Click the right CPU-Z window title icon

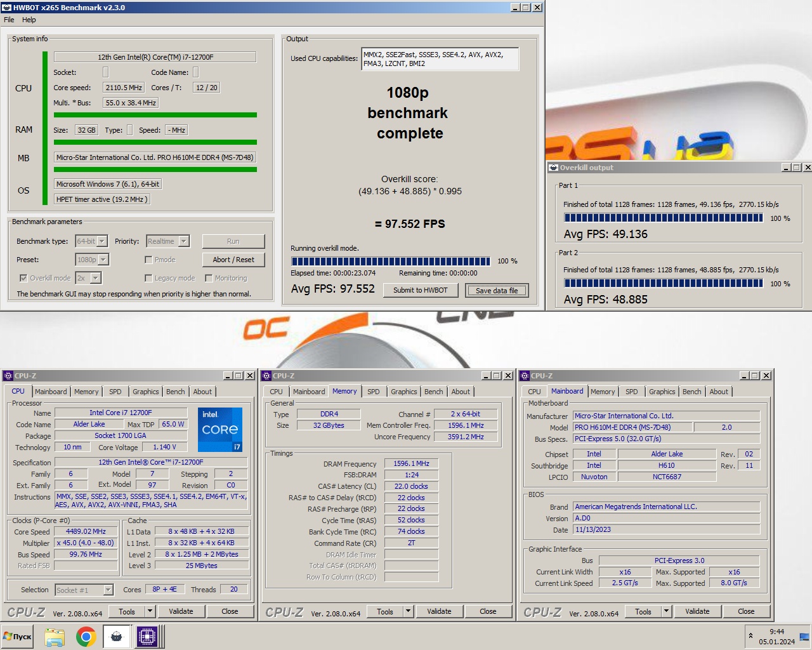[x=525, y=376]
